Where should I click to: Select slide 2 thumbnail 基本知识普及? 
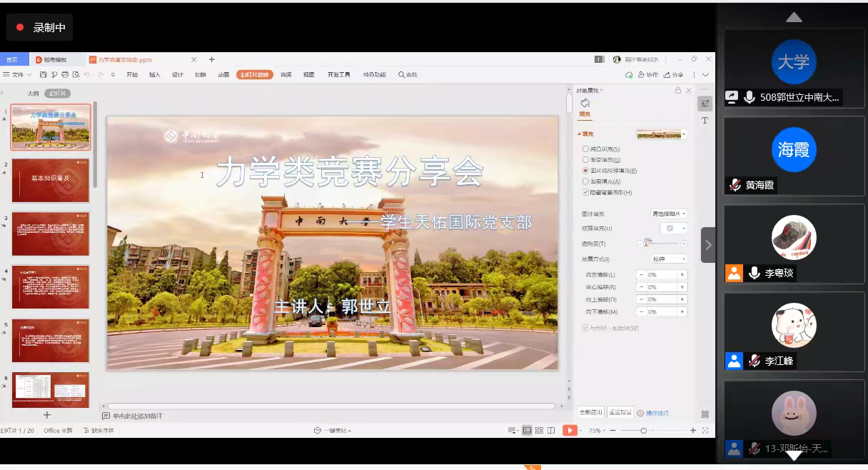point(51,181)
